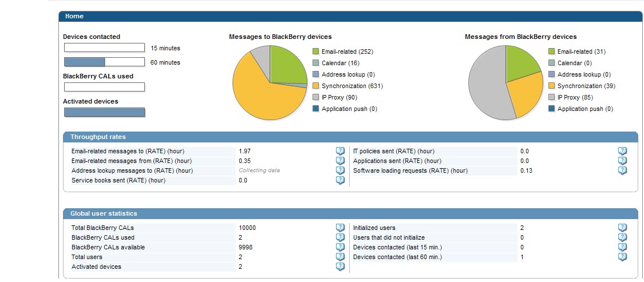This screenshot has height=282, width=644.
Task: Select the 60 minutes devices contacted bar
Action: click(x=104, y=62)
